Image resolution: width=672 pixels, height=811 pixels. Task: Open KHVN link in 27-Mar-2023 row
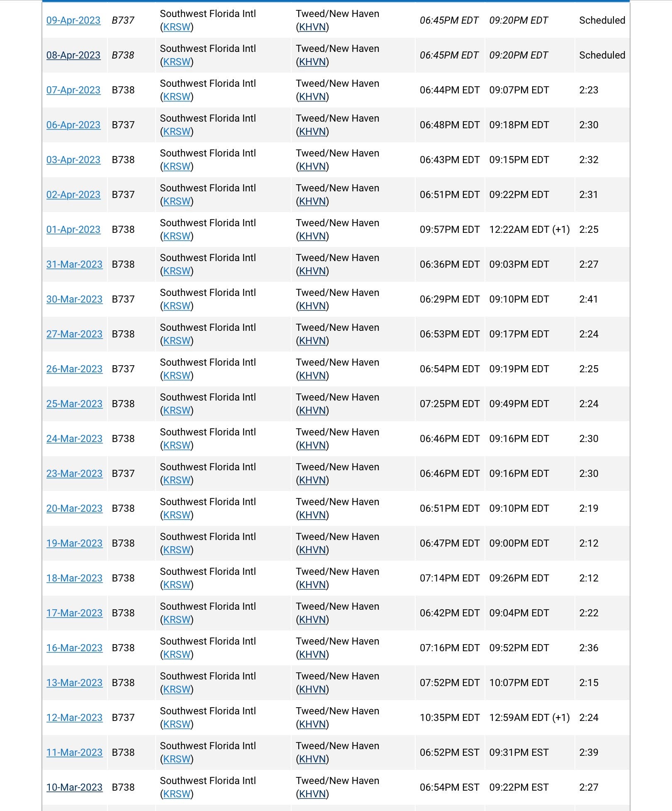pos(312,341)
